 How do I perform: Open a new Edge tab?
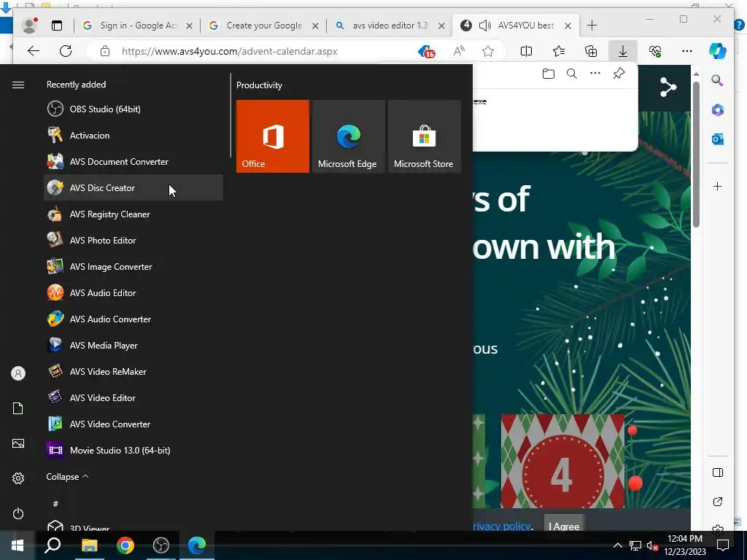click(592, 26)
